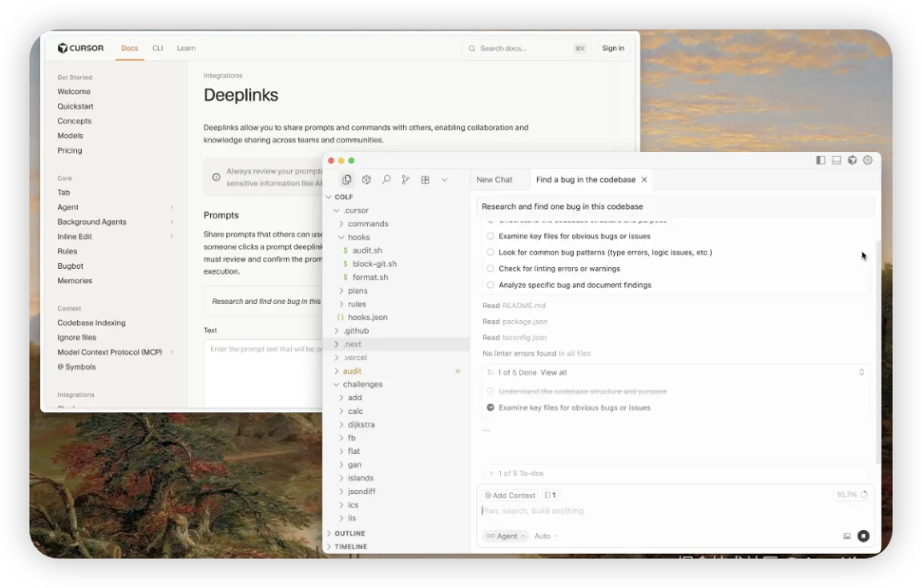Toggle the struck-through 'Understand the codebase structure' circle
The width and height of the screenshot is (922, 588).
pyautogui.click(x=490, y=391)
